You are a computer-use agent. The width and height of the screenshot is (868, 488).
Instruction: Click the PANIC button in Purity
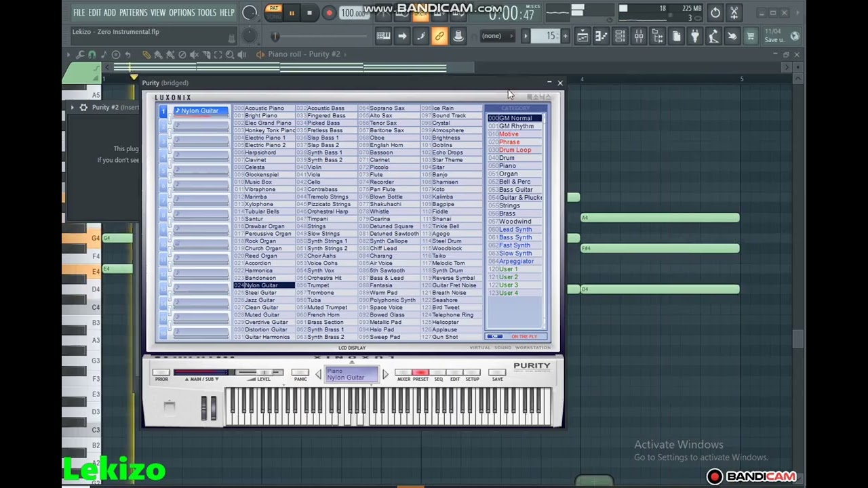click(300, 372)
